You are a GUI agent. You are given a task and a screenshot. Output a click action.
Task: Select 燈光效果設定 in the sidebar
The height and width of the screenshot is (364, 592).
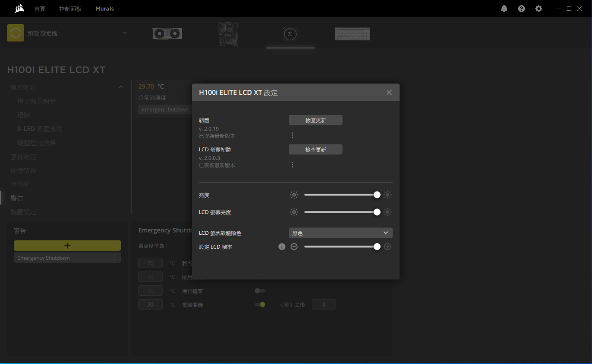(37, 101)
